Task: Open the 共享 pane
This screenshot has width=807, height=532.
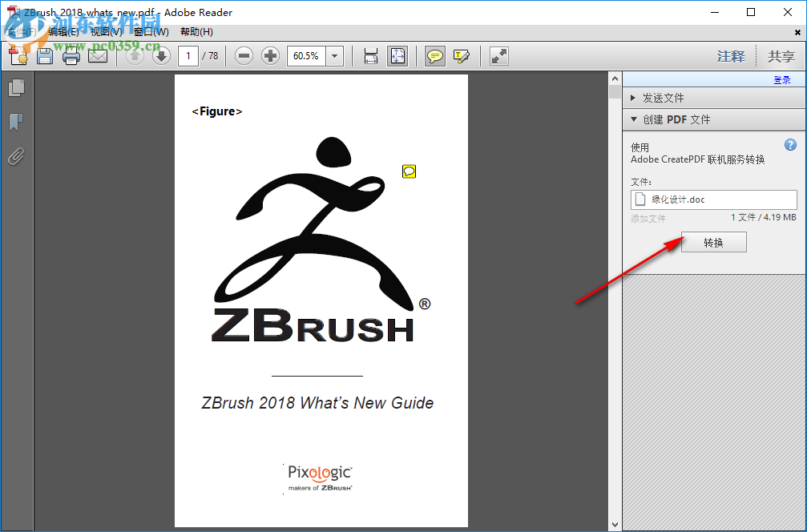Action: (781, 56)
